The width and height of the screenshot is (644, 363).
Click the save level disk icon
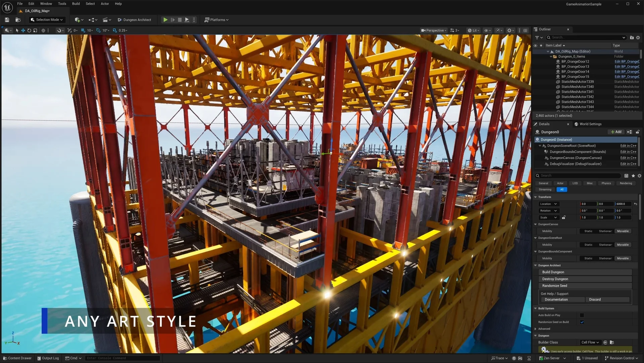[x=7, y=20]
